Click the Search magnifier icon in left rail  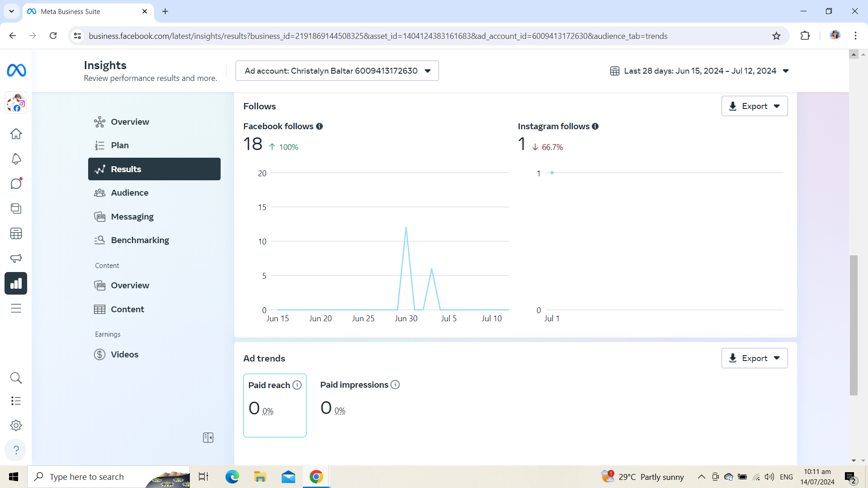16,378
